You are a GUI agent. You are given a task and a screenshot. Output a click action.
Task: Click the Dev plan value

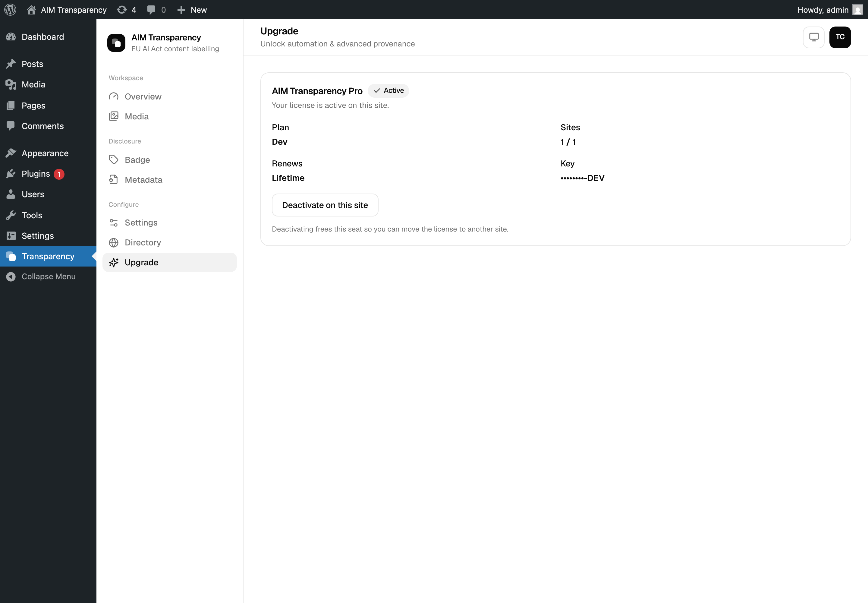[x=279, y=142]
